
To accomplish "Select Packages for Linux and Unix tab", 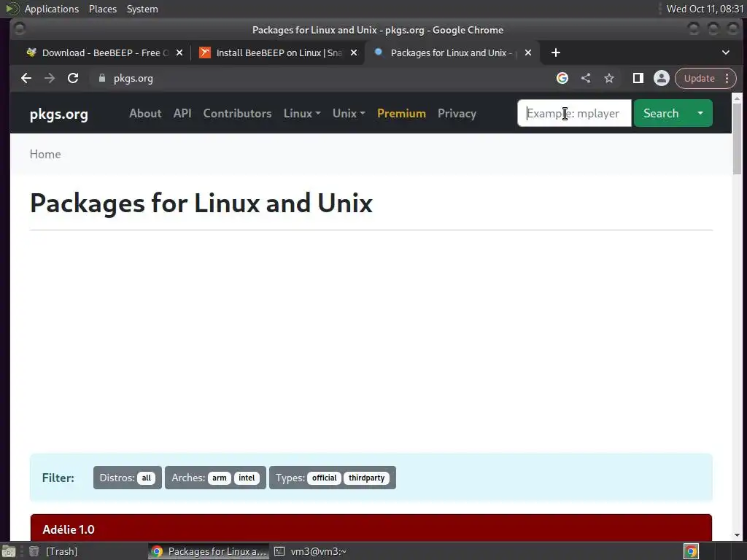I will click(451, 52).
